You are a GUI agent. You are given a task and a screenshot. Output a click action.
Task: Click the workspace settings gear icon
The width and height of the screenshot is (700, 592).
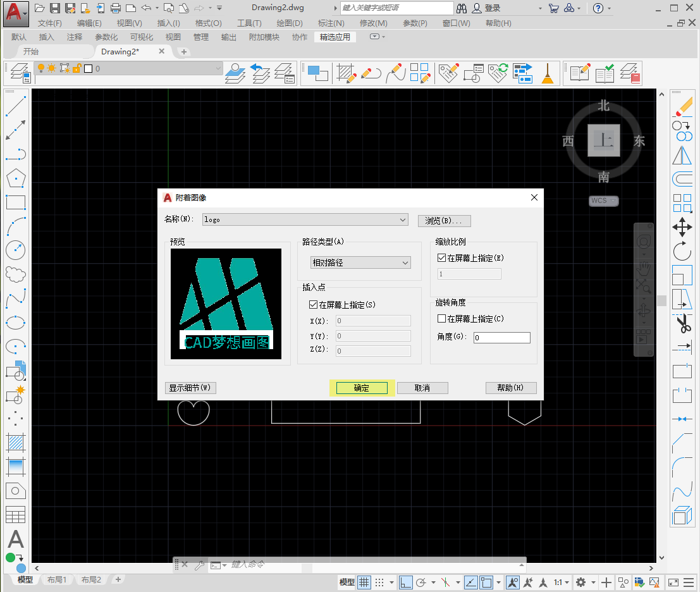click(x=580, y=582)
